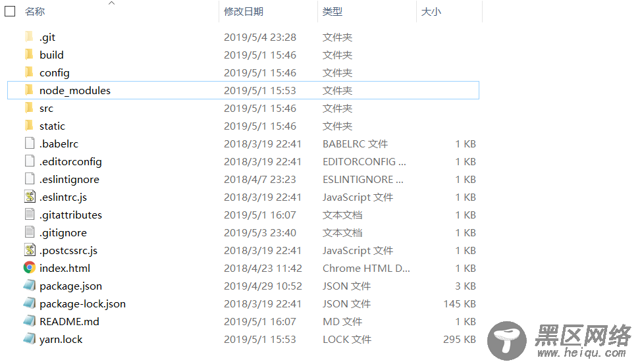Viewport: 640px width, 364px height.
Task: Click the yarn.lock file icon
Action: [30, 339]
